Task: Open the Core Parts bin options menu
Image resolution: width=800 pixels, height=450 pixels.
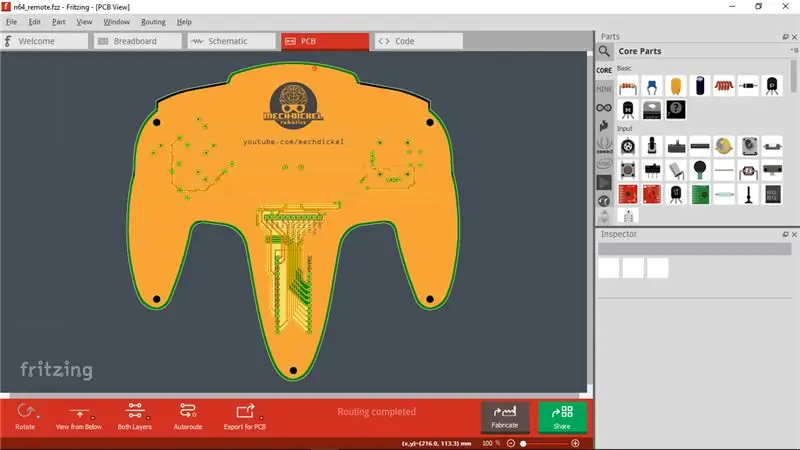Action: pos(794,50)
